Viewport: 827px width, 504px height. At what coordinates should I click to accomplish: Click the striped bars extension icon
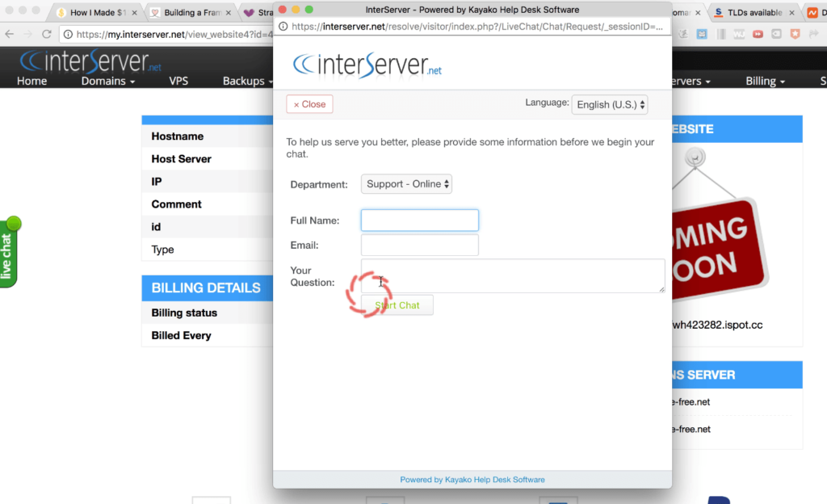click(720, 34)
